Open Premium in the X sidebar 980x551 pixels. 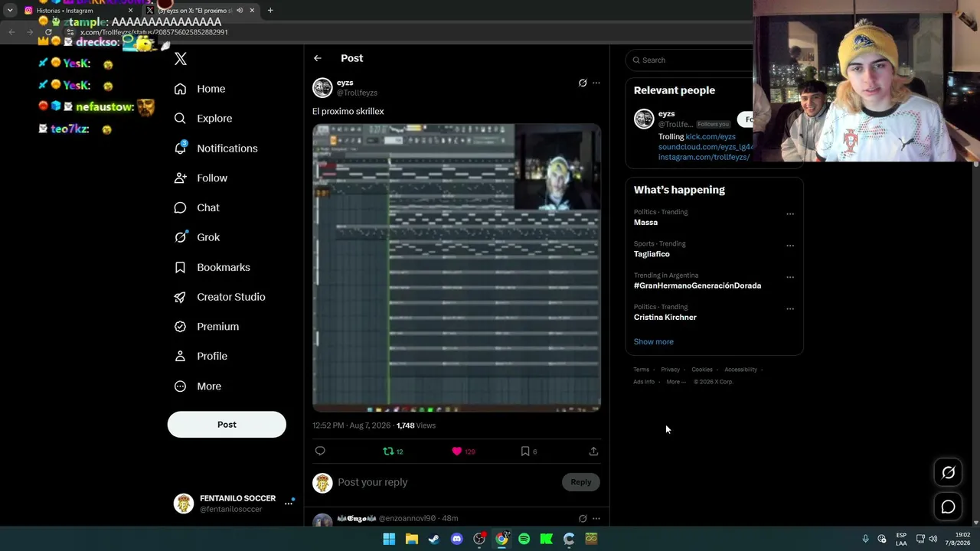pyautogui.click(x=207, y=327)
